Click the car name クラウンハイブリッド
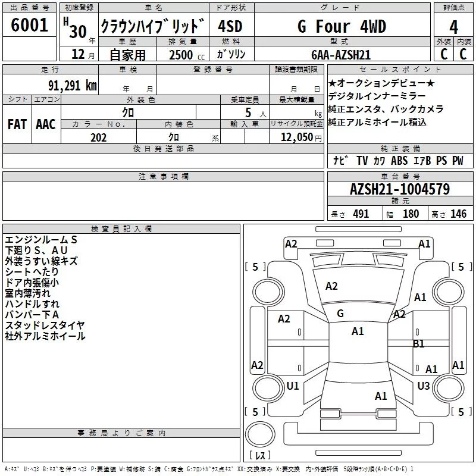This screenshot has height=476, width=476. tap(152, 27)
